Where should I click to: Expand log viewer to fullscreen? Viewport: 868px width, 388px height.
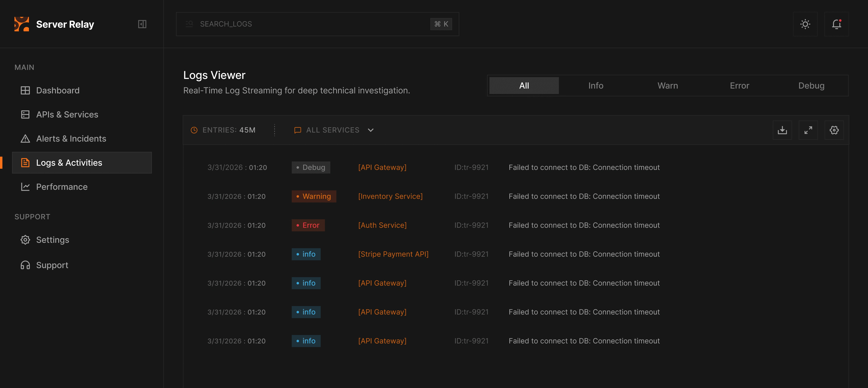click(x=808, y=130)
